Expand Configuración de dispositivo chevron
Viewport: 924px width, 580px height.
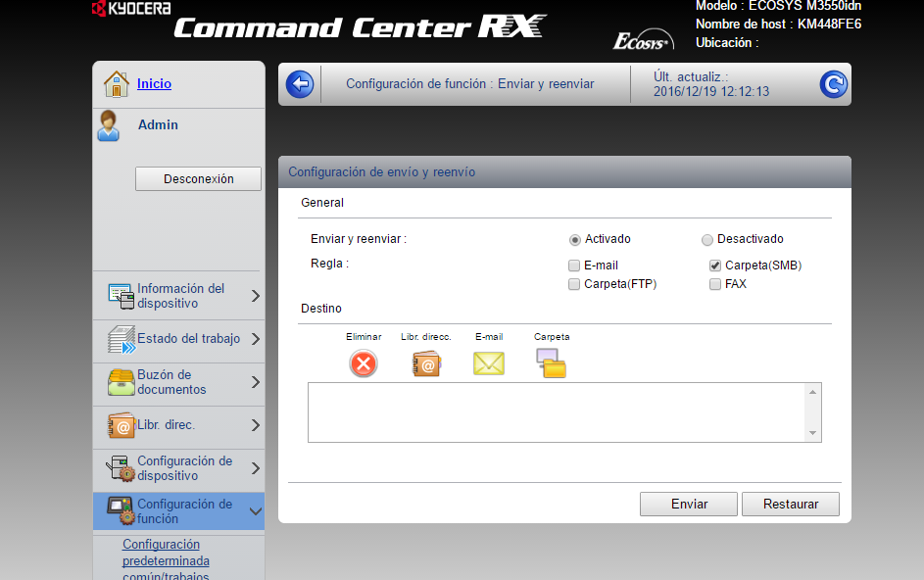tap(255, 468)
